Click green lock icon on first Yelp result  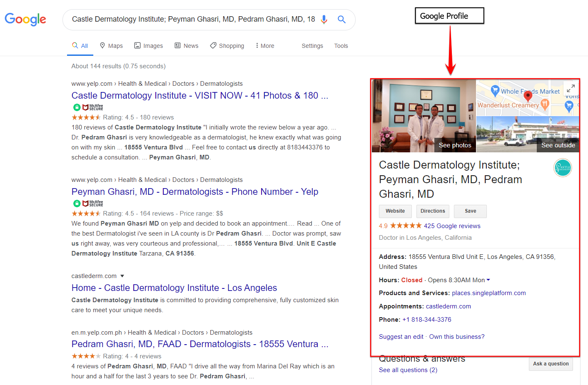click(x=77, y=107)
